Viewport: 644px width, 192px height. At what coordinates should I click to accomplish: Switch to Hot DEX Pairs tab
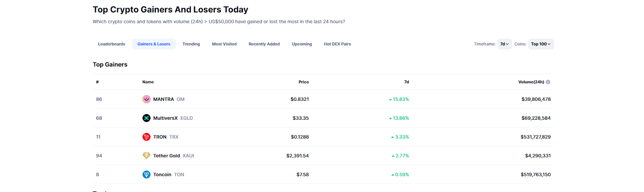pyautogui.click(x=337, y=44)
